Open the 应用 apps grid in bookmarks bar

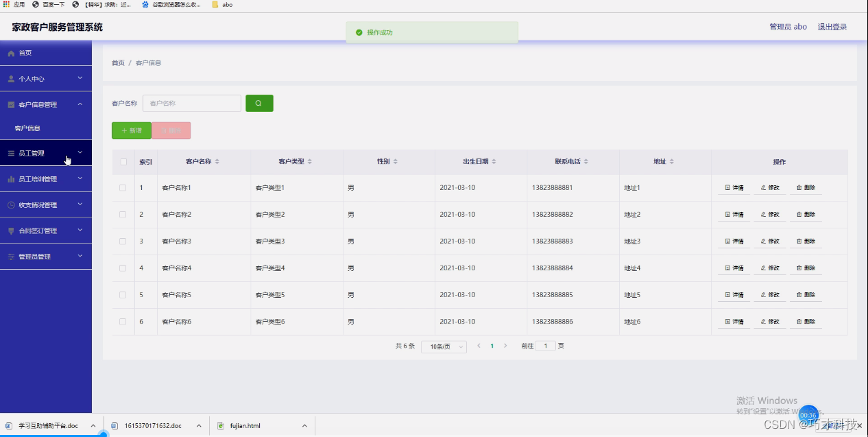point(14,4)
